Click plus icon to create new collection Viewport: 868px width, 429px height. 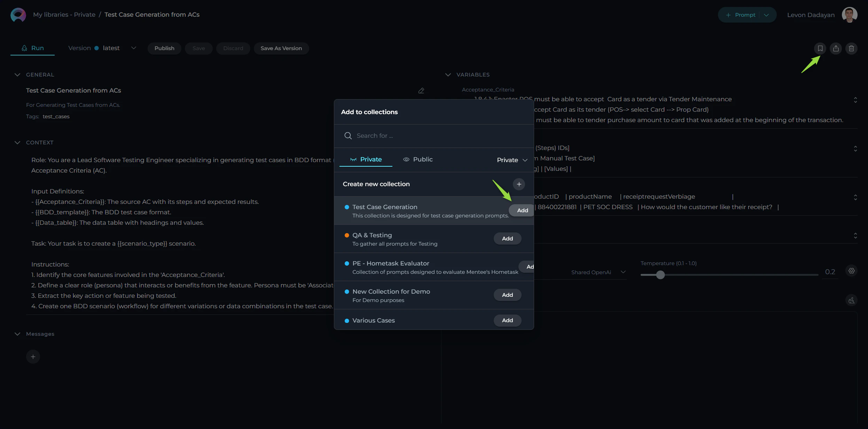pos(519,184)
